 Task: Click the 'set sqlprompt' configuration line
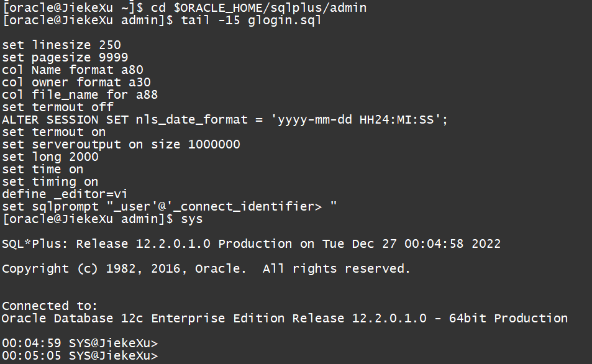pyautogui.click(x=170, y=207)
